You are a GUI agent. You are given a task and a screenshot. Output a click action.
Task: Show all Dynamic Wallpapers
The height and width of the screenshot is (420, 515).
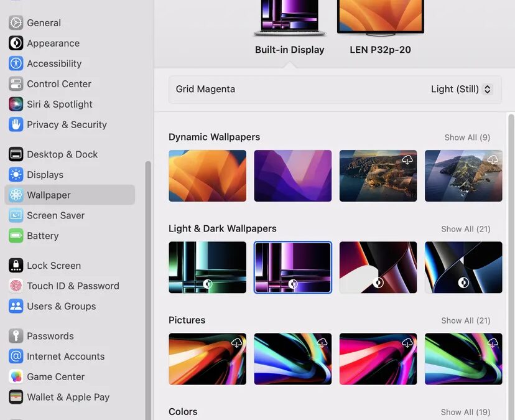(467, 138)
